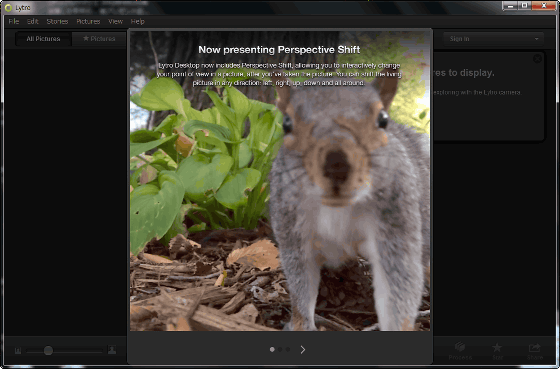Select the second slide page dot

coord(280,350)
